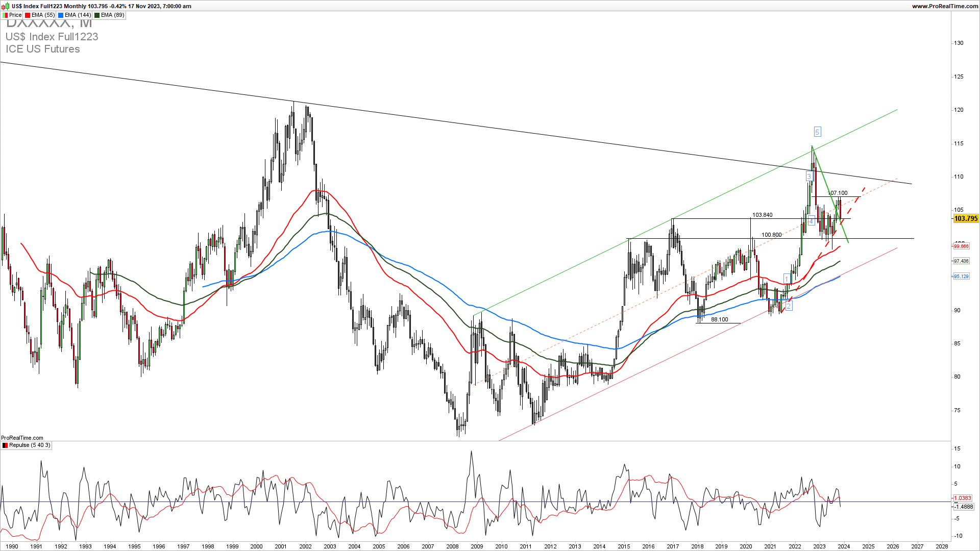Select the wave label 5 box
The width and height of the screenshot is (980, 551).
[x=817, y=132]
